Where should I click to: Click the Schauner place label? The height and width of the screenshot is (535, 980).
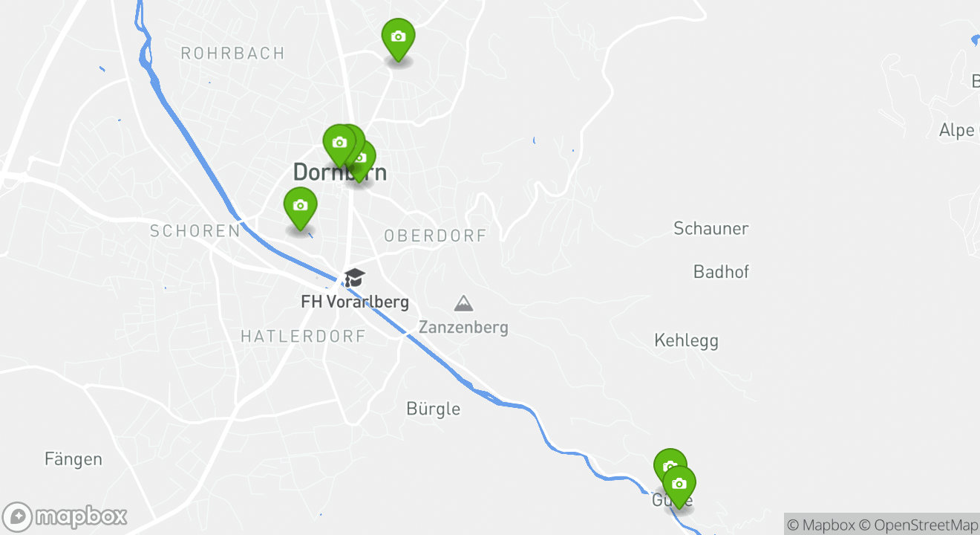coord(710,228)
